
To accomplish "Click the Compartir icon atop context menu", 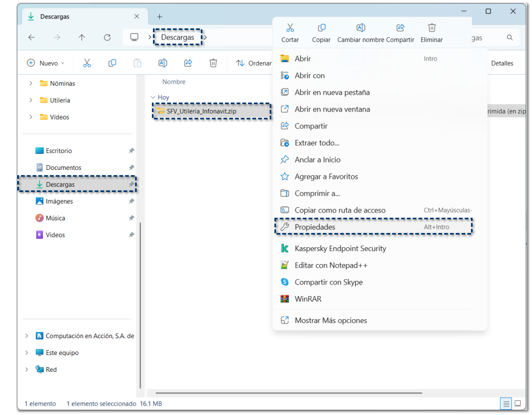I will 400,28.
